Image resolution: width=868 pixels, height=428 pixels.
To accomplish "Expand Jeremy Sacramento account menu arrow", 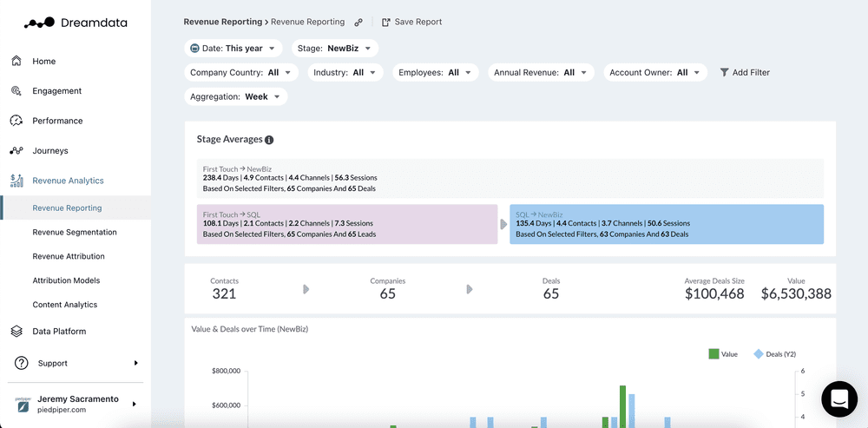I will [134, 405].
